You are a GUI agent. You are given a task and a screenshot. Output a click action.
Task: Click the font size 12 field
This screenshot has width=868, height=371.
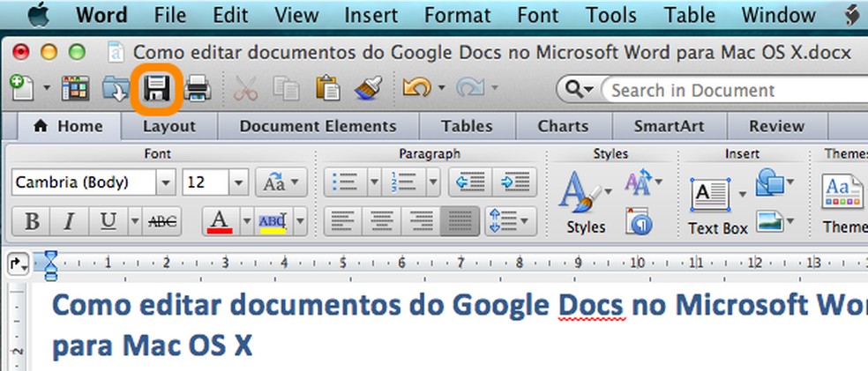(206, 182)
